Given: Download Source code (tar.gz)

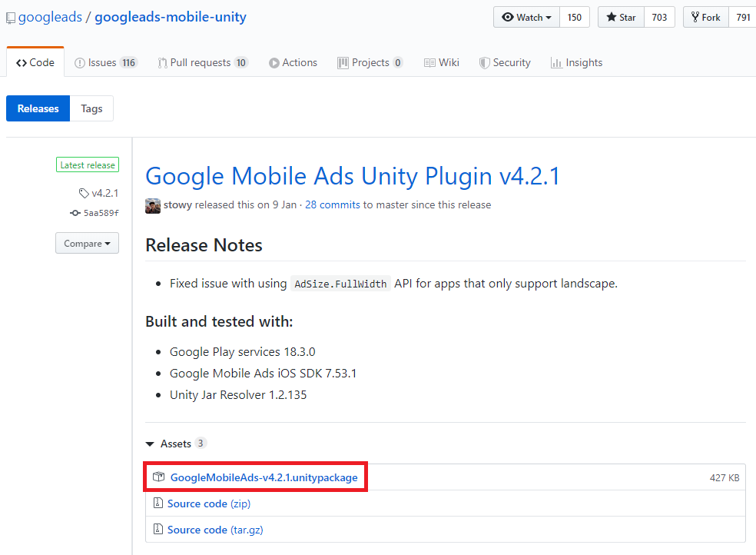Looking at the screenshot, I should click(x=215, y=530).
